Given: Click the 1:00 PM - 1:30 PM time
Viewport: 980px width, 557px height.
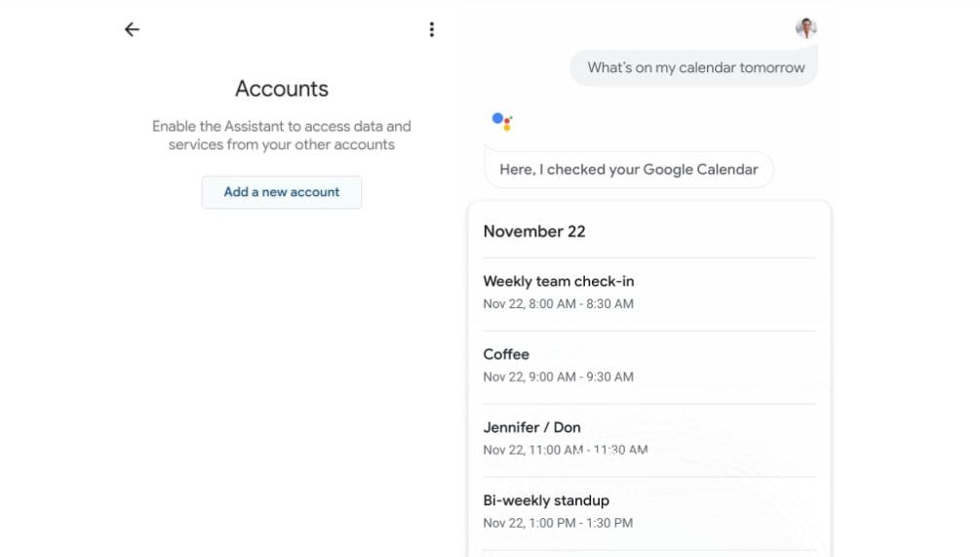Looking at the screenshot, I should tap(581, 523).
